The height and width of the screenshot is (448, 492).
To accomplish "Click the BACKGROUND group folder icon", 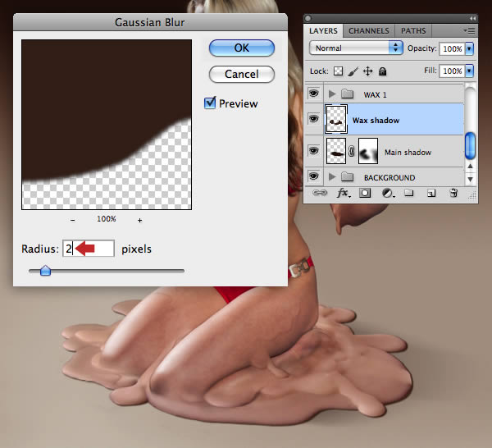I will 348,176.
